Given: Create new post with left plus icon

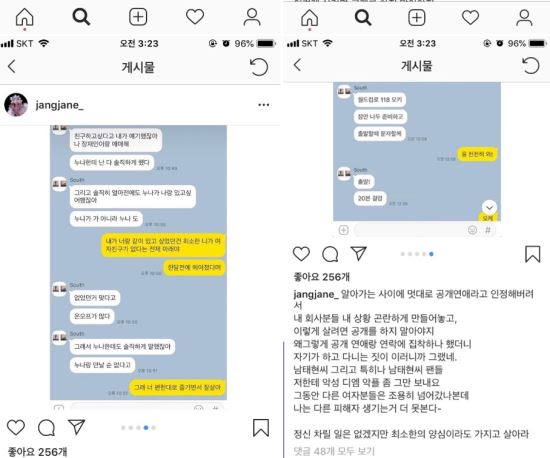Looking at the screenshot, I should click(x=138, y=17).
